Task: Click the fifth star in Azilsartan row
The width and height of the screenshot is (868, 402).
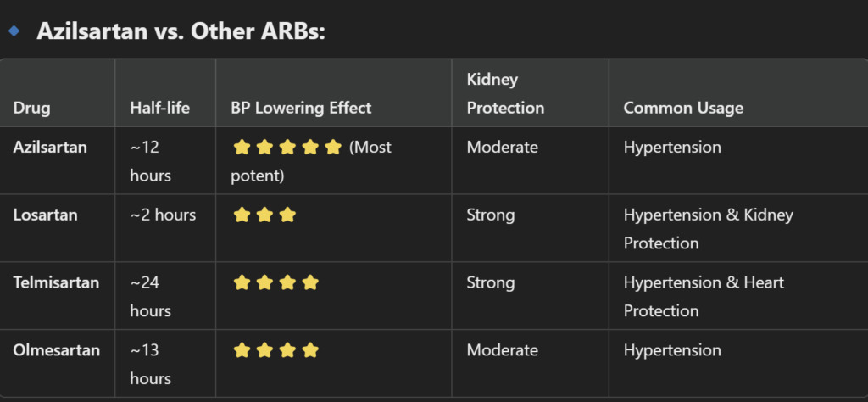Action: [332, 148]
